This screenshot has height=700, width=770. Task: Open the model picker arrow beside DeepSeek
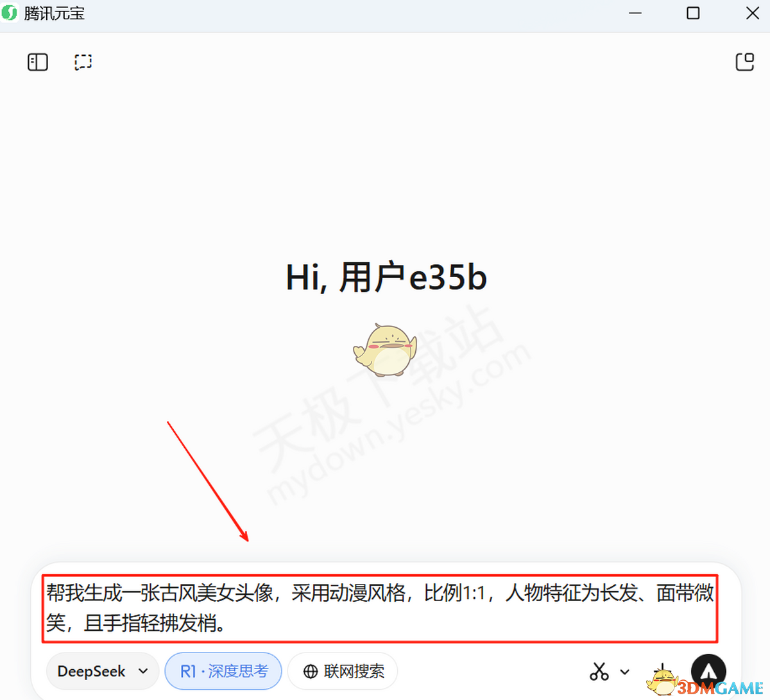point(142,671)
